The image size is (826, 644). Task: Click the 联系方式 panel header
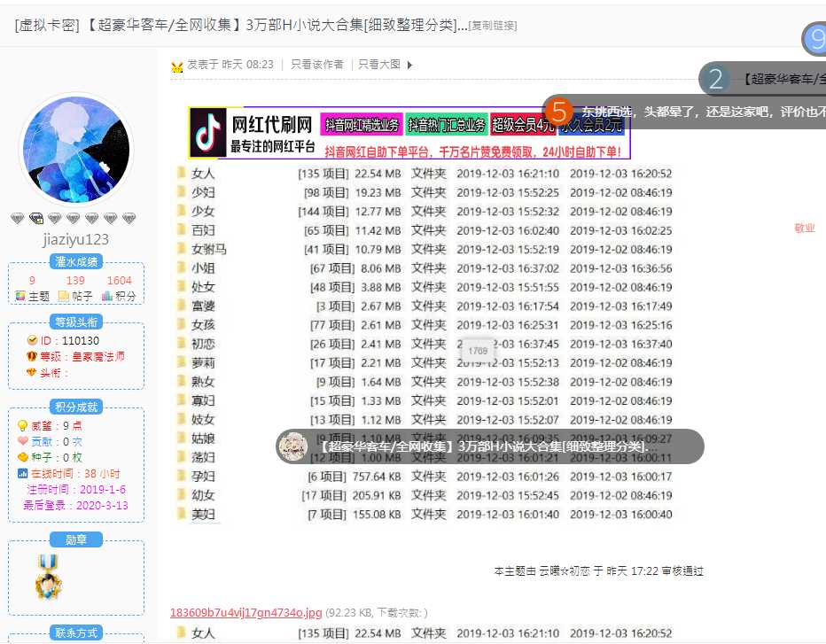76,632
